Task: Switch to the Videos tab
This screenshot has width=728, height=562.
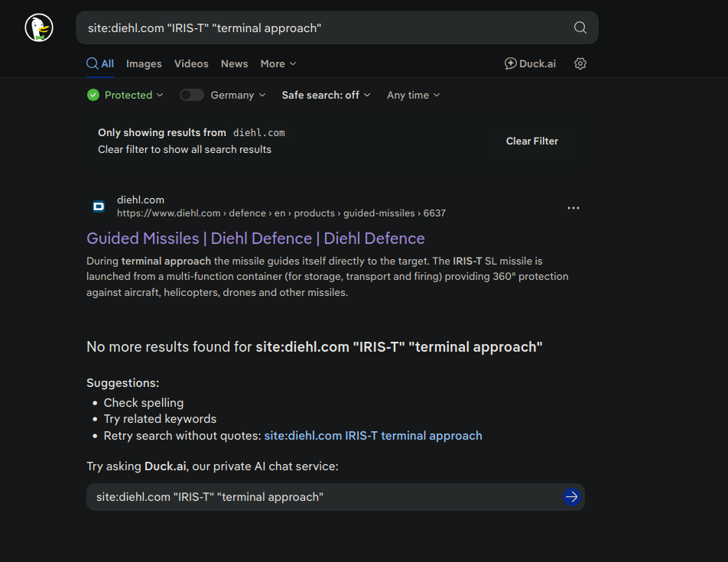Action: (x=191, y=64)
